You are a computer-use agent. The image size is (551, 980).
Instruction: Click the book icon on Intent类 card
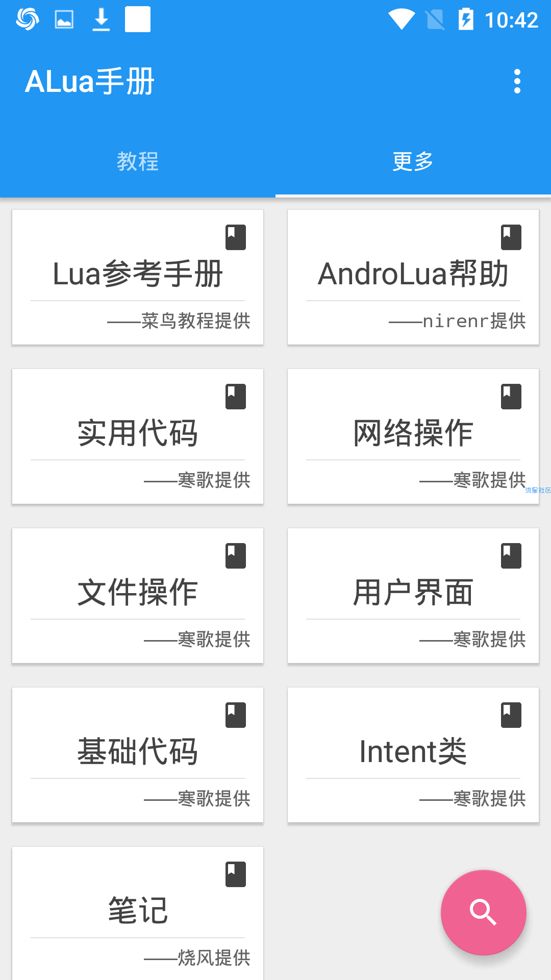[x=511, y=715]
